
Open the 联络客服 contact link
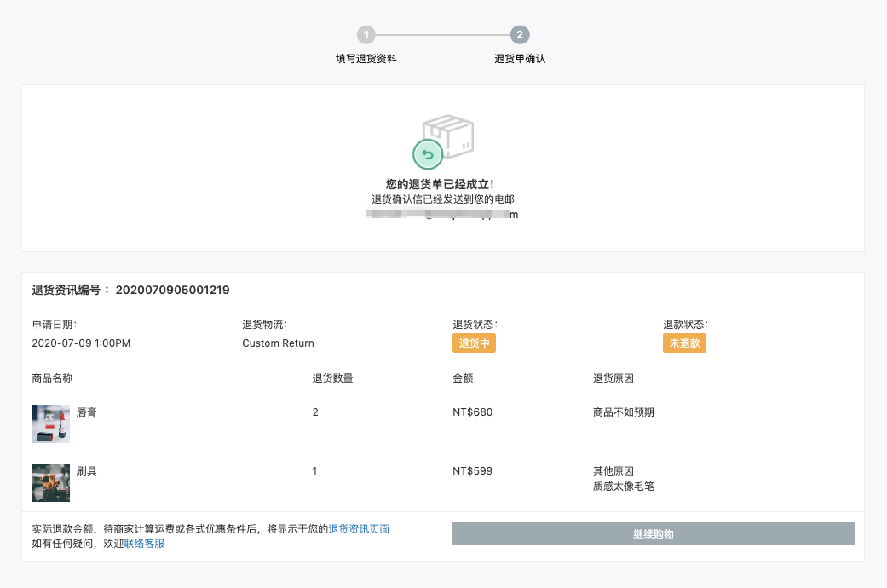click(144, 544)
